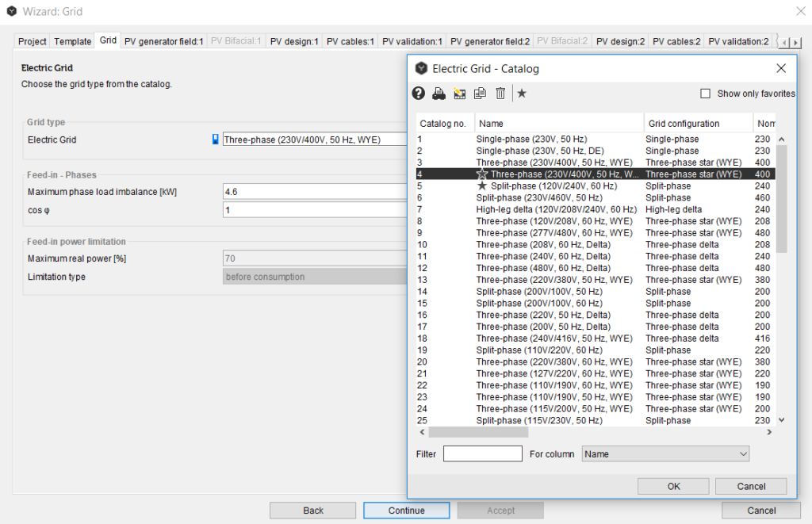
Task: Open help in the catalog toolbar
Action: click(419, 94)
